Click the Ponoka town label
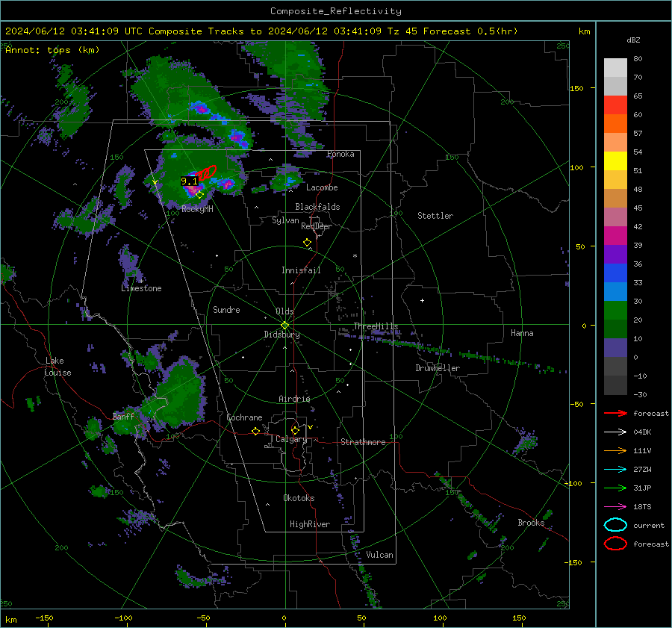672x628 pixels. pyautogui.click(x=340, y=154)
